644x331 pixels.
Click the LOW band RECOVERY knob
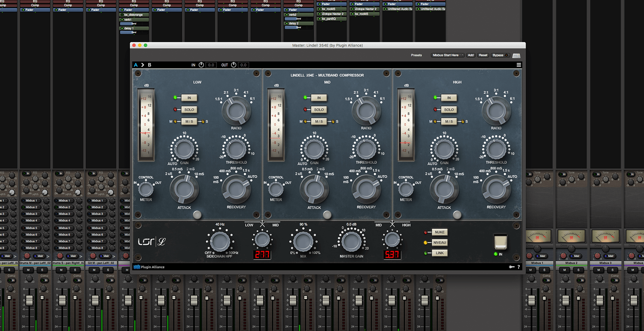236,189
